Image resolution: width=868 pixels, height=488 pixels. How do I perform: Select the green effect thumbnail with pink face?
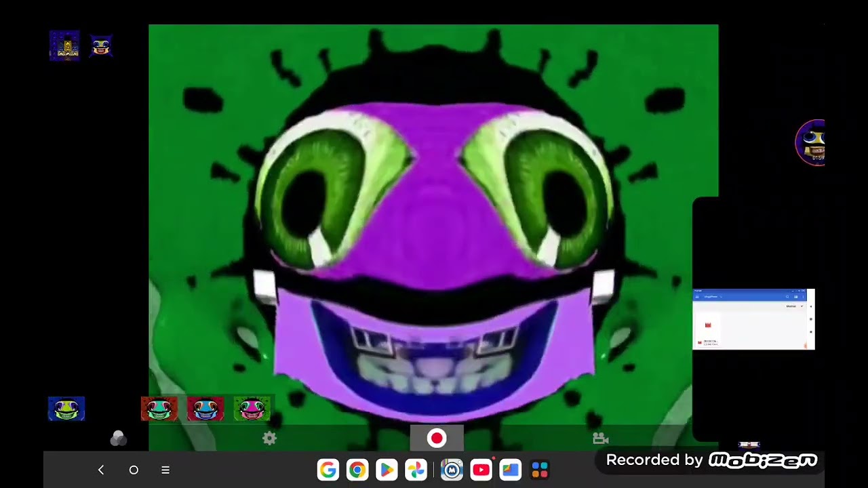[x=252, y=409]
